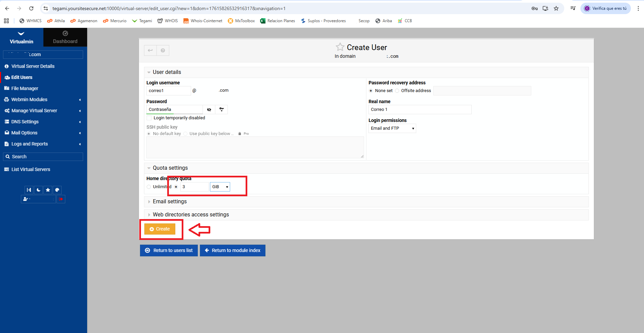
Task: Select the Unlimited quota radio button
Action: click(x=149, y=187)
